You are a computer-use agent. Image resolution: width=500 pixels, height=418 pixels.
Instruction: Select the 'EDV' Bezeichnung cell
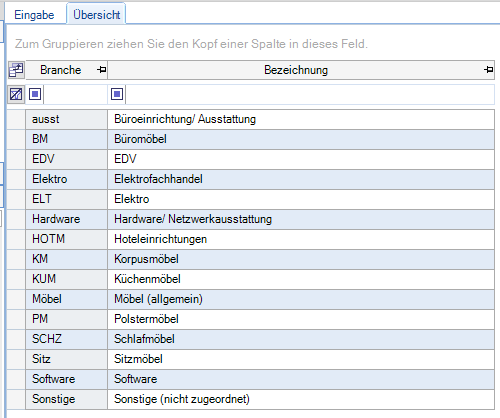point(301,159)
